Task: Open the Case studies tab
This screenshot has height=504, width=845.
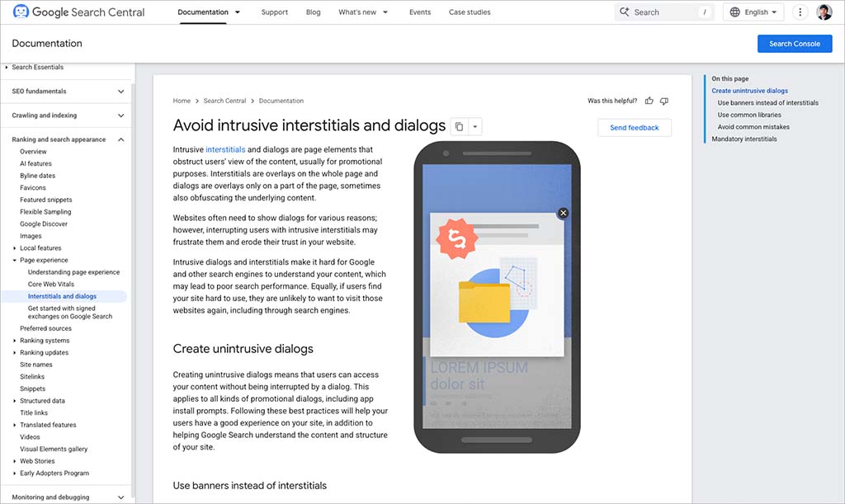Action: coord(470,12)
